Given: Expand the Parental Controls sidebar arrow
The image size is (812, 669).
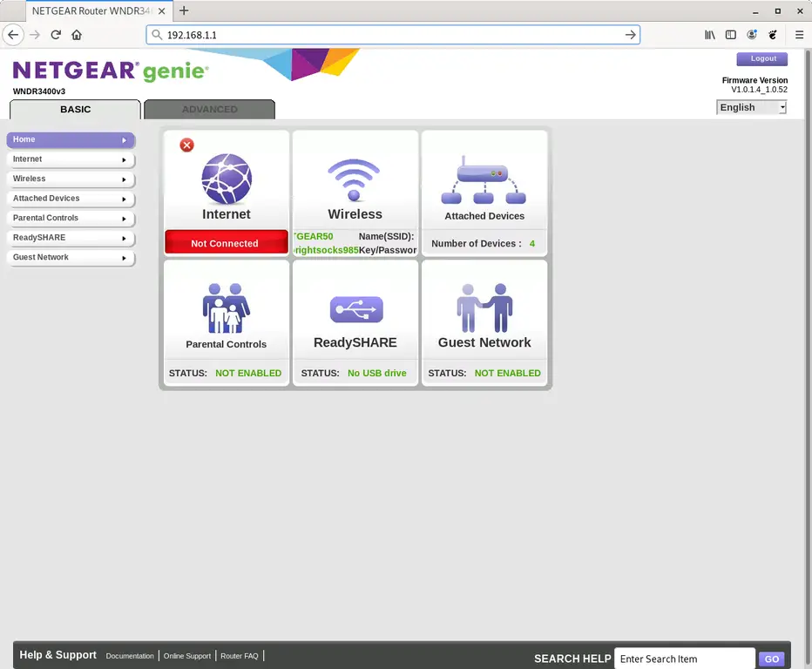Looking at the screenshot, I should 124,219.
